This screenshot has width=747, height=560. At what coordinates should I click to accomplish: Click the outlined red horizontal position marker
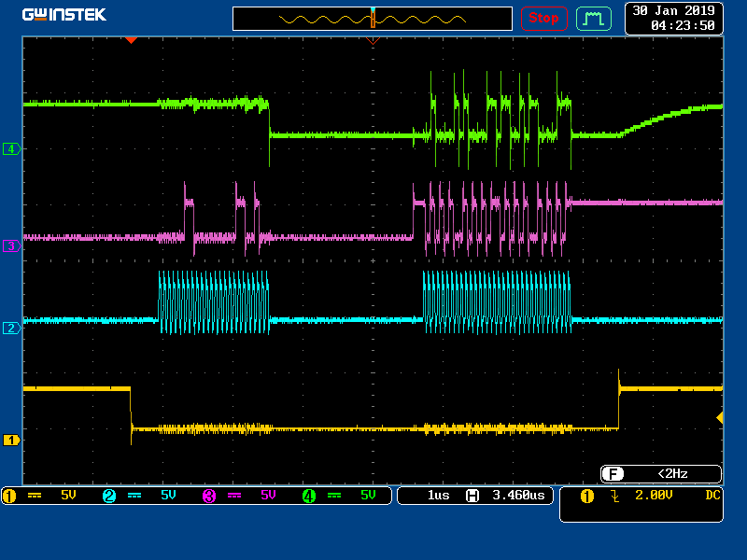tap(373, 41)
